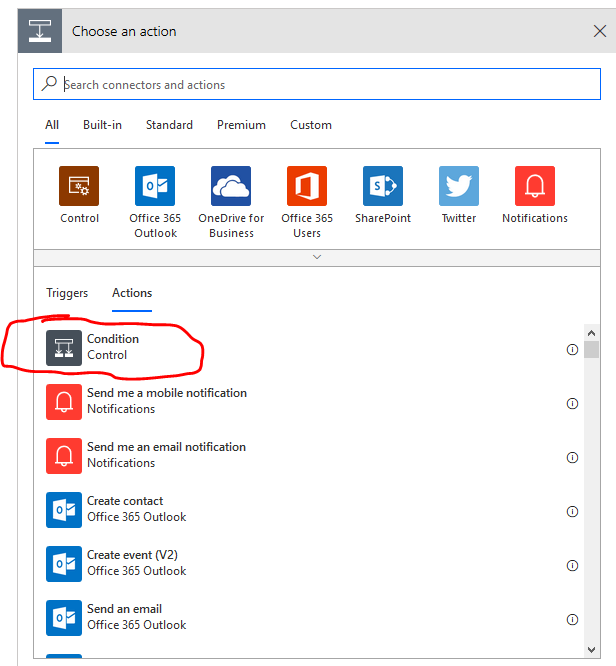Switch to the Premium tab

pos(241,125)
